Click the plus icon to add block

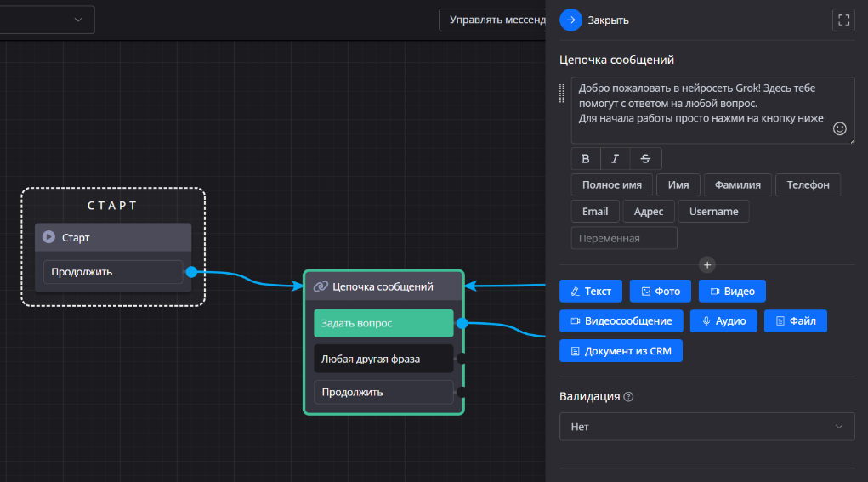(707, 264)
